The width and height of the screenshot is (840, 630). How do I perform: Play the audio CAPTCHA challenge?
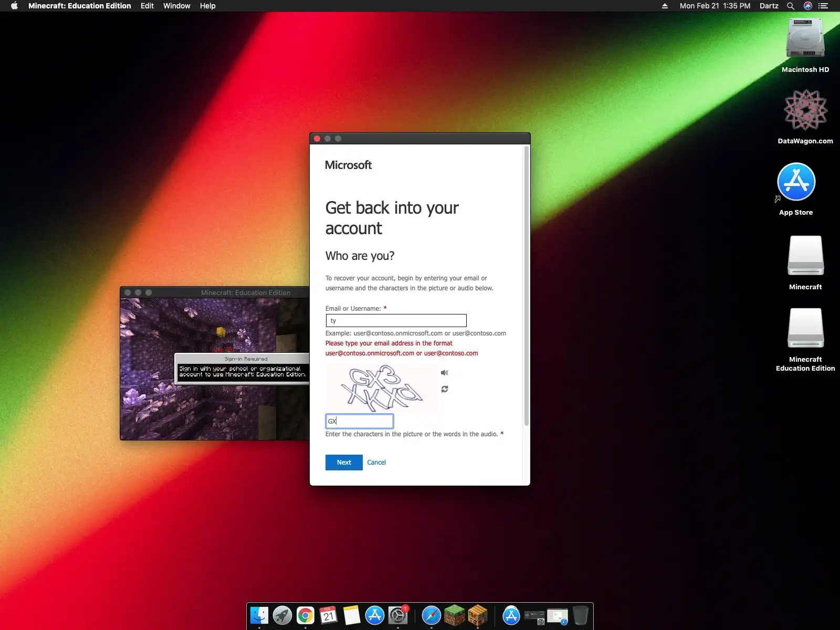(x=444, y=373)
